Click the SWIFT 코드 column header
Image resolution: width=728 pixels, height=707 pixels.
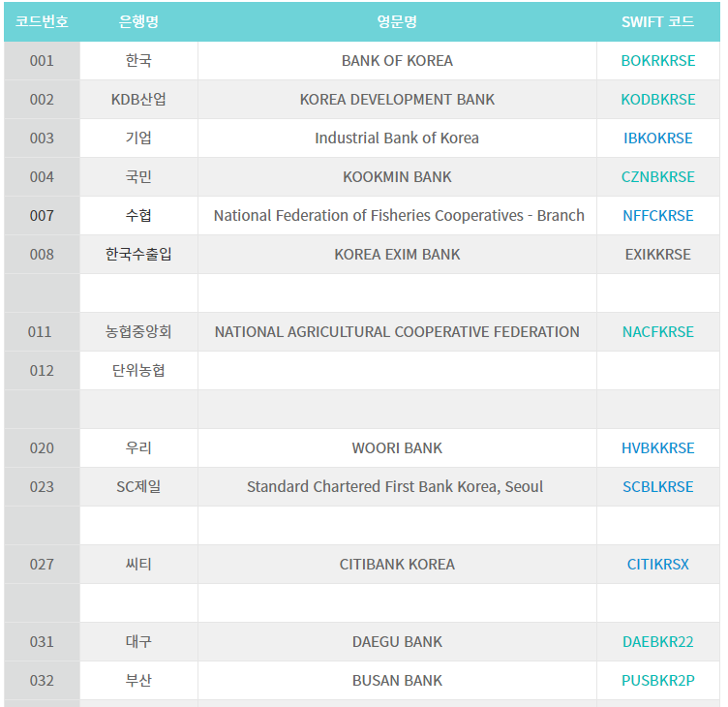658,21
